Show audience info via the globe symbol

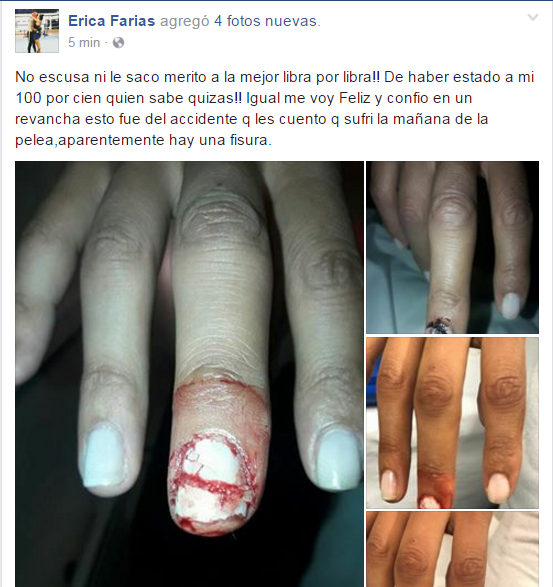118,43
